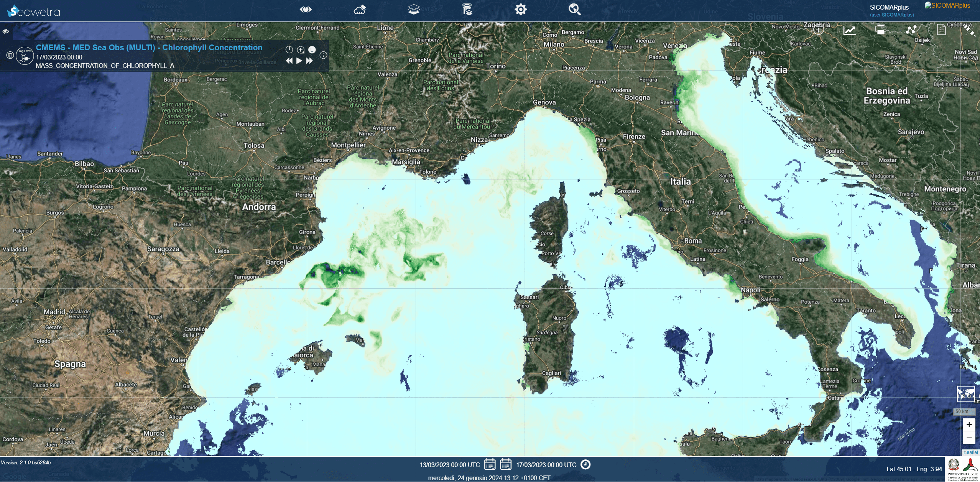980x482 pixels.
Task: Open the end date calendar picker
Action: click(x=506, y=464)
